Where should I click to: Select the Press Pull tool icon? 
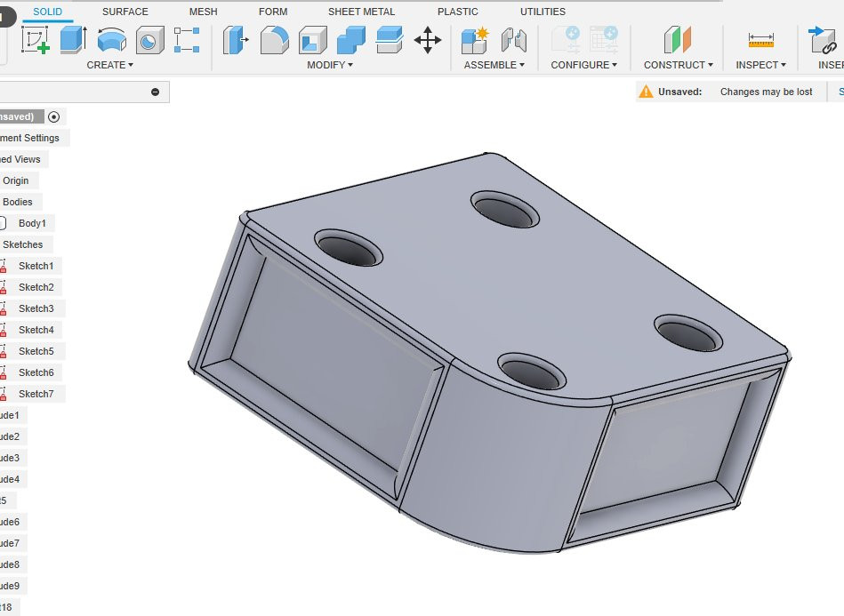(x=236, y=40)
